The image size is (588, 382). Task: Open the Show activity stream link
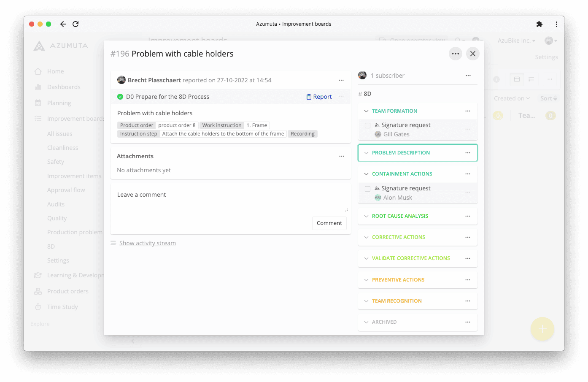click(x=147, y=243)
